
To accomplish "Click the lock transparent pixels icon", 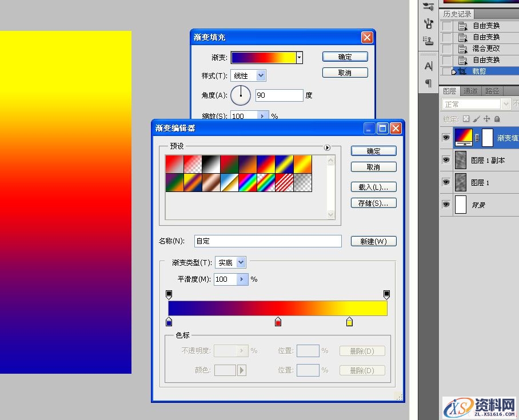I will coord(466,119).
